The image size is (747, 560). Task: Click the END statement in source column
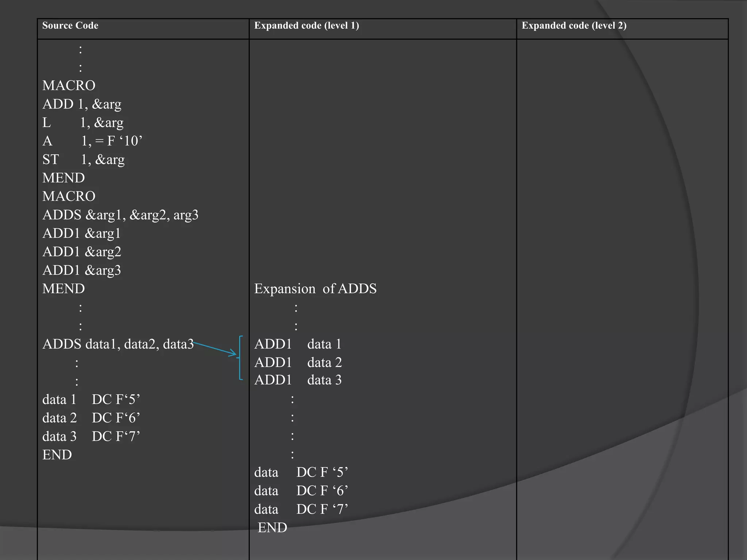click(57, 455)
